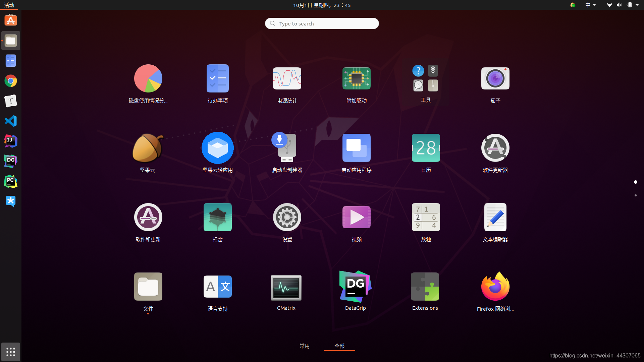
Task: Open PyCharm from the dock
Action: coord(11,181)
